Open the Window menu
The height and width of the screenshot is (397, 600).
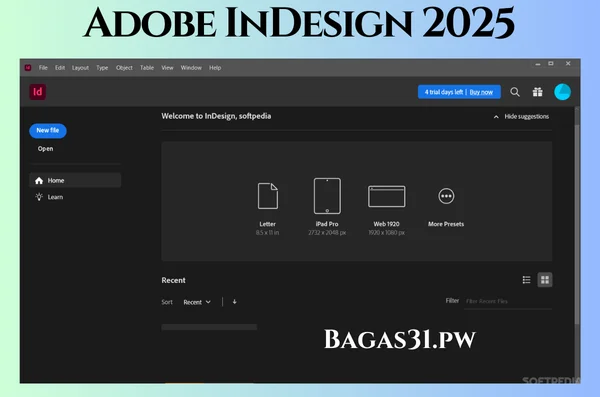191,68
